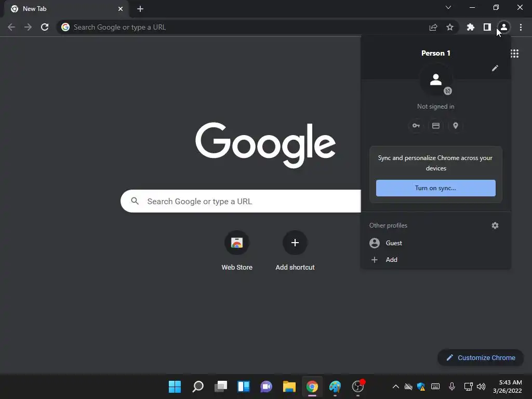Viewport: 532px width, 399px height.
Task: Click the touch keyboard tray icon
Action: coord(435,387)
